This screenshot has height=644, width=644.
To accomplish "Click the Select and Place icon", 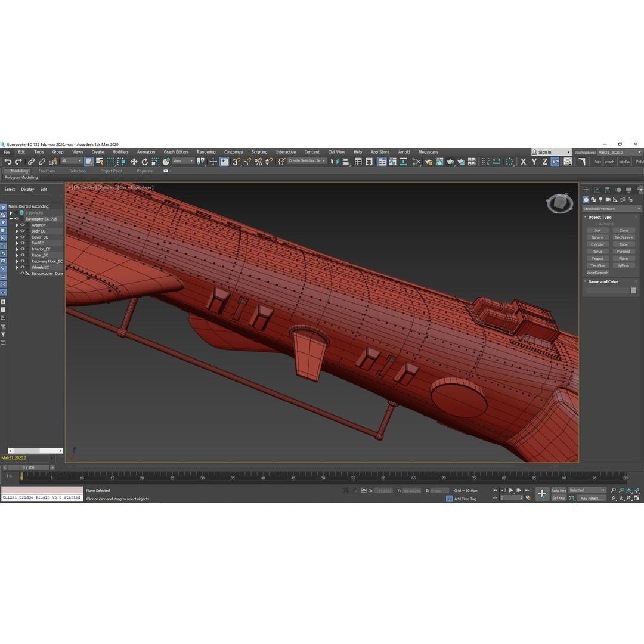I will click(166, 162).
